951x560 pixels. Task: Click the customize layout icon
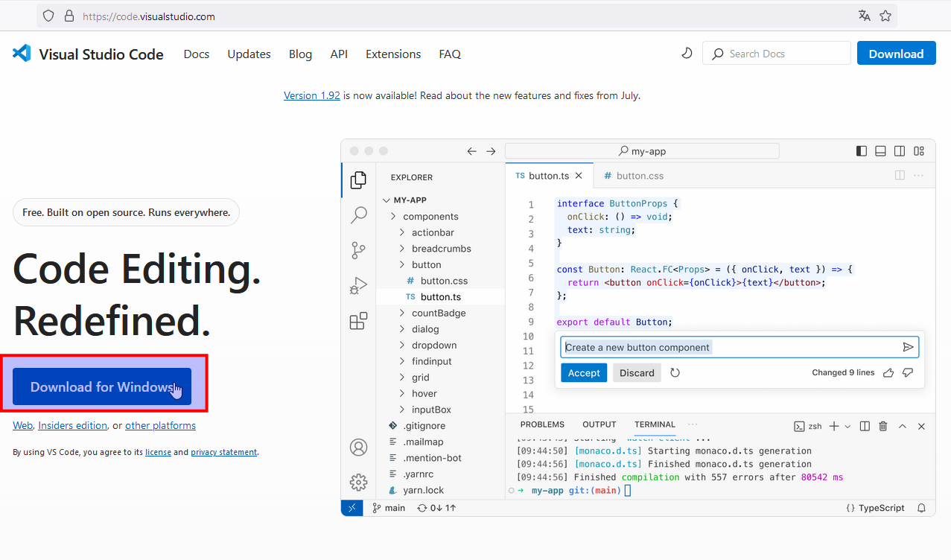coord(920,151)
